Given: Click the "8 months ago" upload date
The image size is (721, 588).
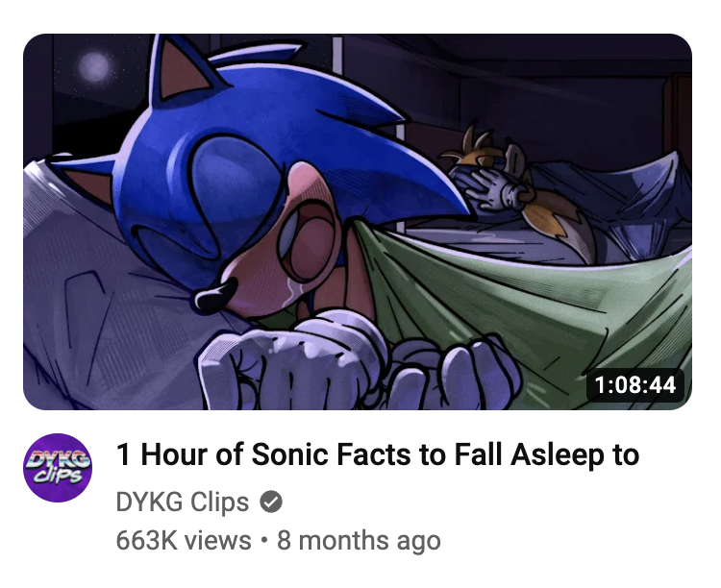Looking at the screenshot, I should pyautogui.click(x=359, y=540).
